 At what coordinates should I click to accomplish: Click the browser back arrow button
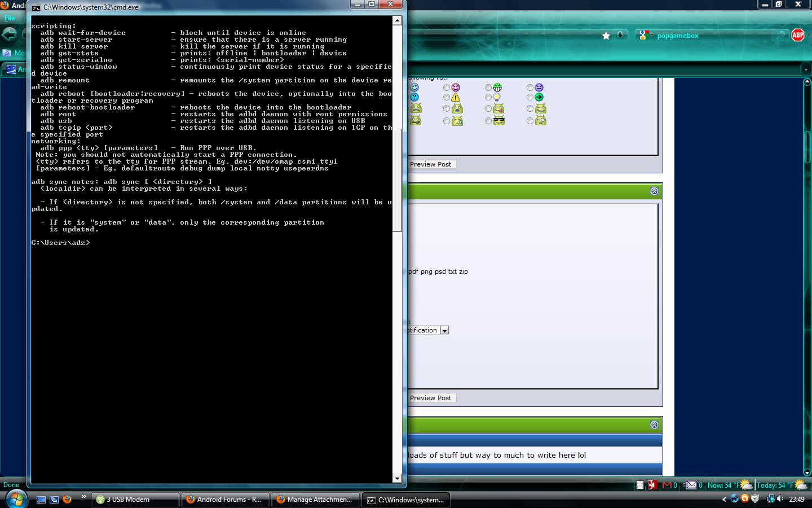(10, 35)
